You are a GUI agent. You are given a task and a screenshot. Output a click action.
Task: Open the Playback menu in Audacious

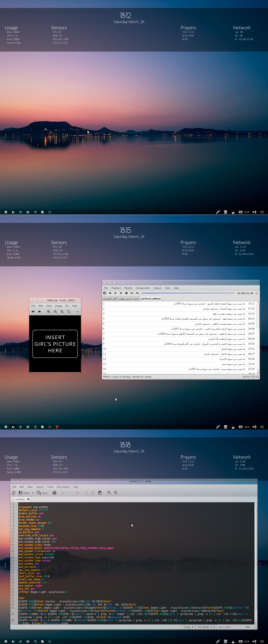point(116,288)
